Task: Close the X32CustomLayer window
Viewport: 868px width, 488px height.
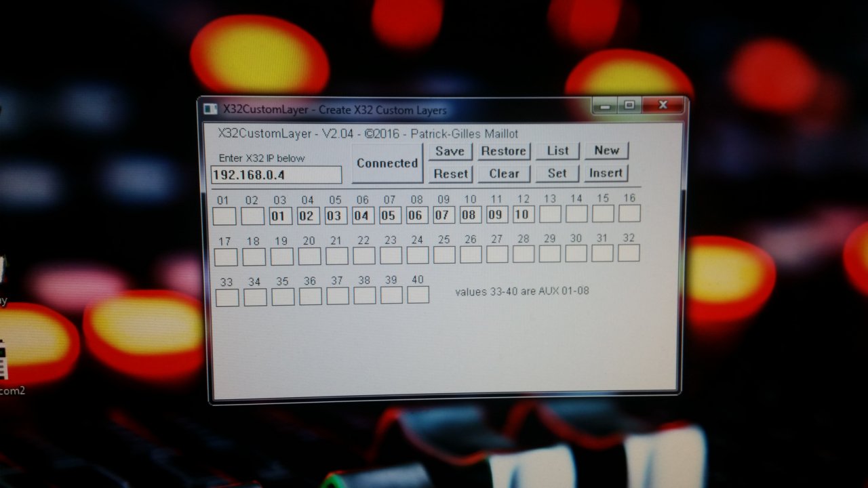Action: pos(663,105)
